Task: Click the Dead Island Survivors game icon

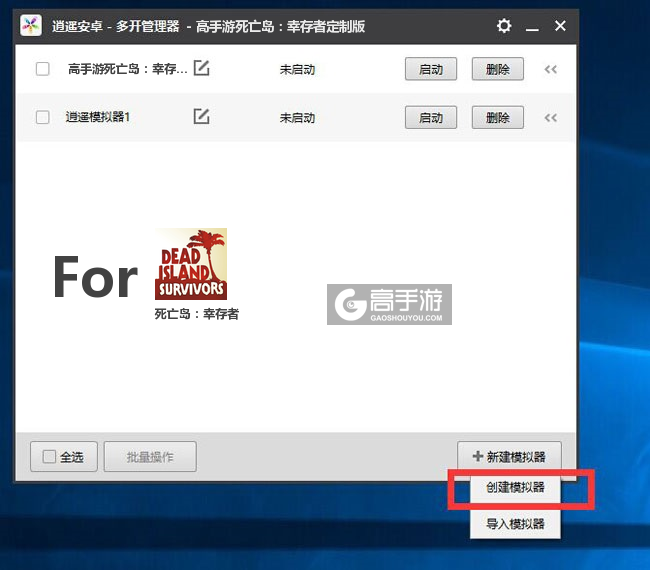Action: (191, 264)
